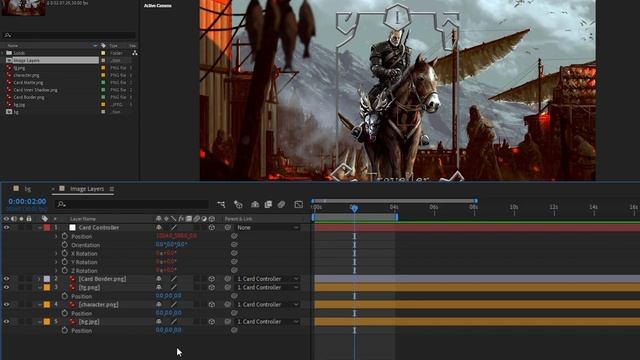640x360 pixels.
Task: Click the quality slash switch on fg.png layer
Action: (x=173, y=287)
